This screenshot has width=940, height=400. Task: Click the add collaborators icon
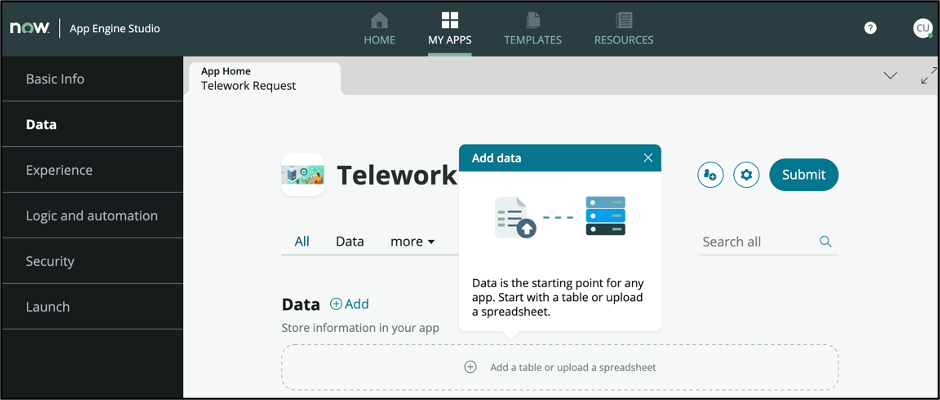pos(710,175)
